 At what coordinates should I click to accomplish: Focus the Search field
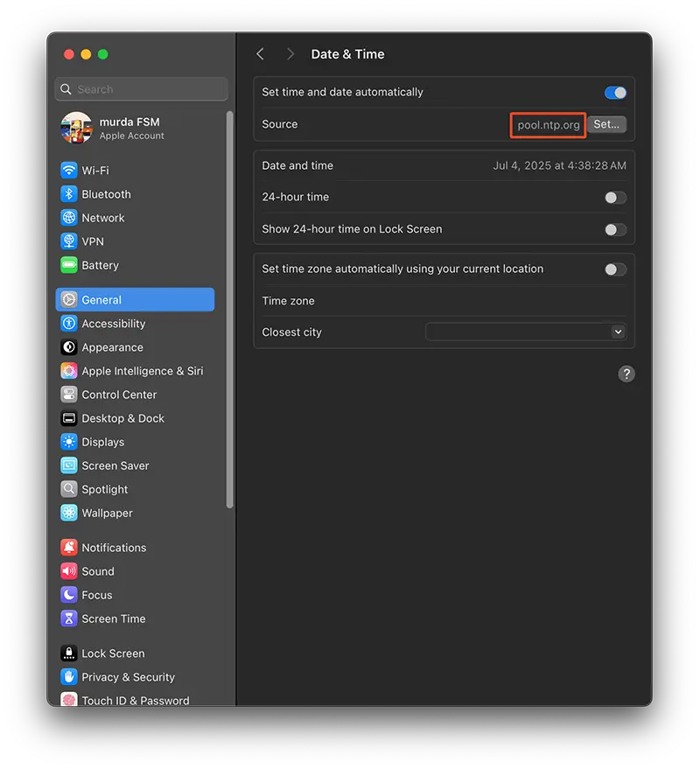(141, 89)
